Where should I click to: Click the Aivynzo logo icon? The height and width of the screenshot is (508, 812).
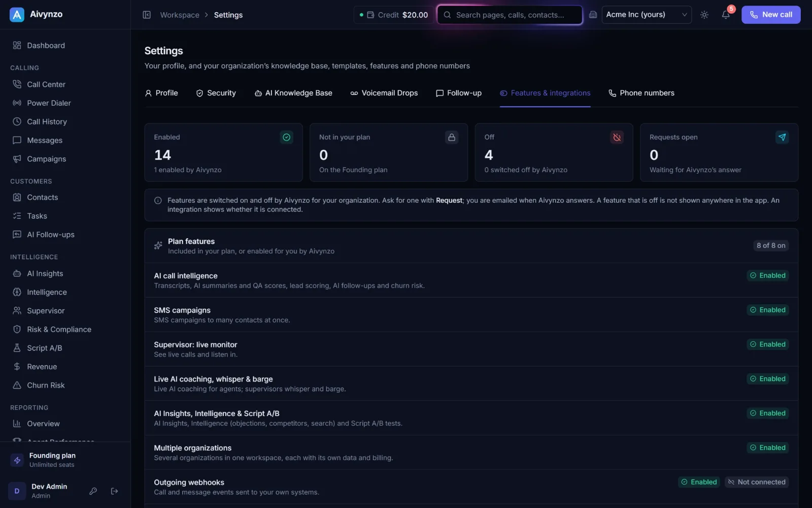pos(17,15)
